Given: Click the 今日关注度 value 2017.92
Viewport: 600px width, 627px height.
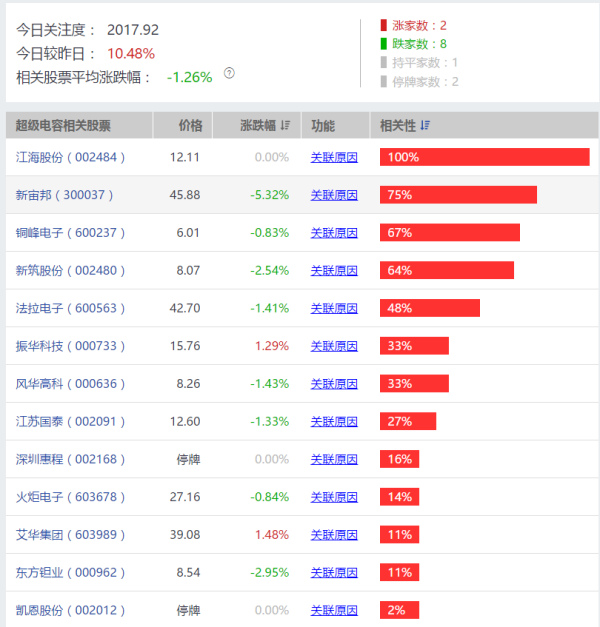Looking at the screenshot, I should point(133,30).
